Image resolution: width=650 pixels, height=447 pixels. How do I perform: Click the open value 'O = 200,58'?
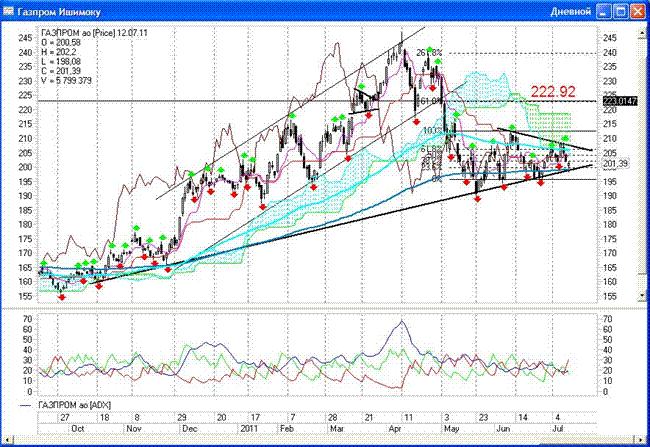point(61,42)
